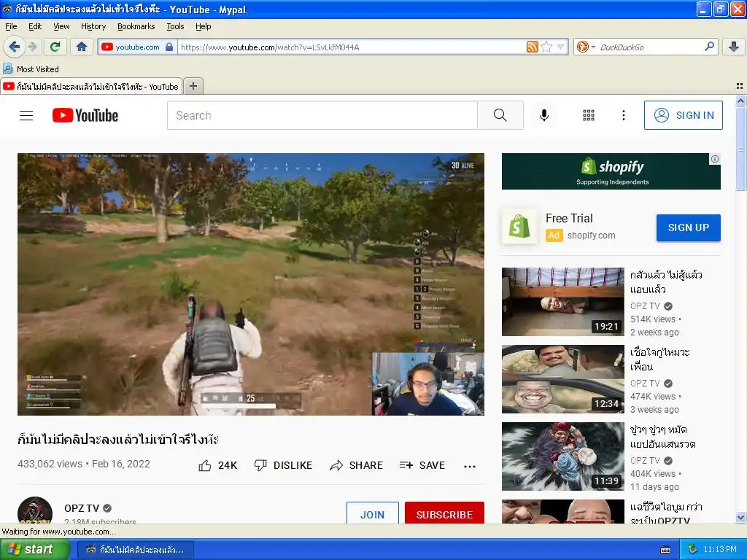
Task: Open the History menu
Action: (x=93, y=26)
